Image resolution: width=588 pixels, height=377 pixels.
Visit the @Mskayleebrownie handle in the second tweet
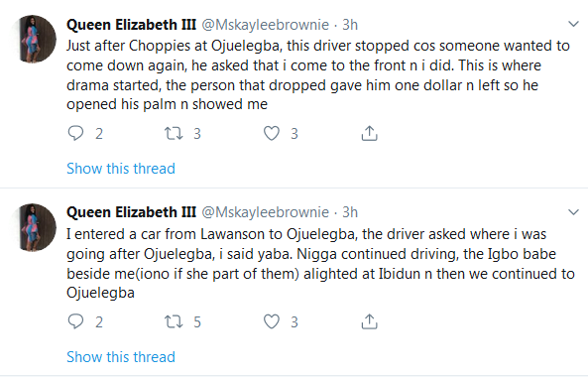point(266,212)
